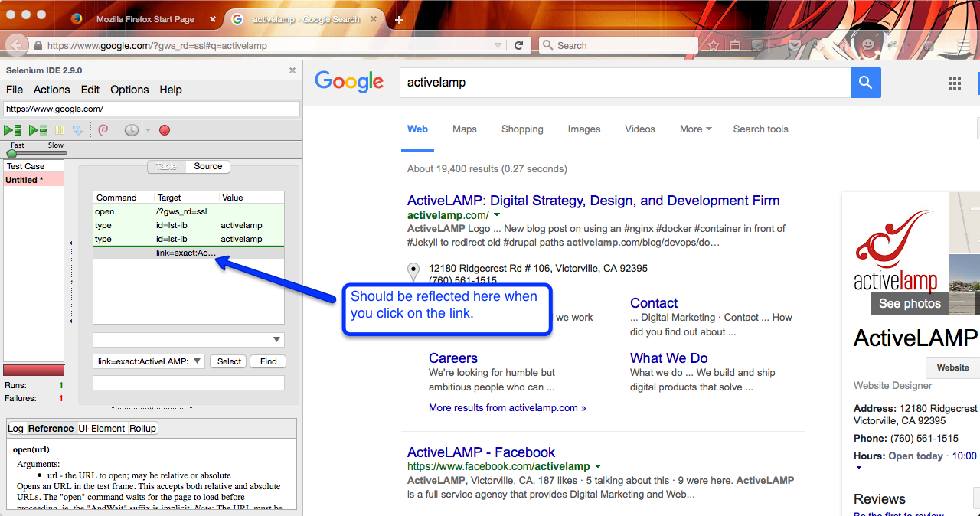This screenshot has width=980, height=516.
Task: Click the Play entire test suite icon
Action: 13,130
